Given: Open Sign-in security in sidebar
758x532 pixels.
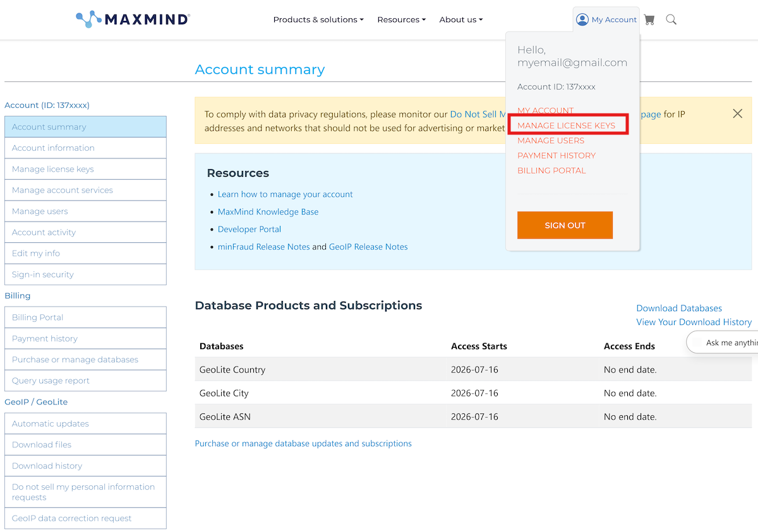Looking at the screenshot, I should [x=85, y=275].
